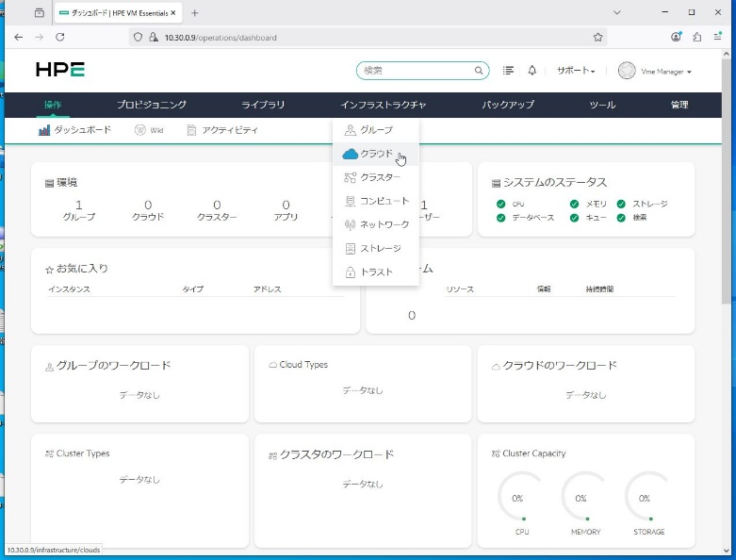The height and width of the screenshot is (560, 736).
Task: Click the HPE logo
Action: click(x=60, y=70)
